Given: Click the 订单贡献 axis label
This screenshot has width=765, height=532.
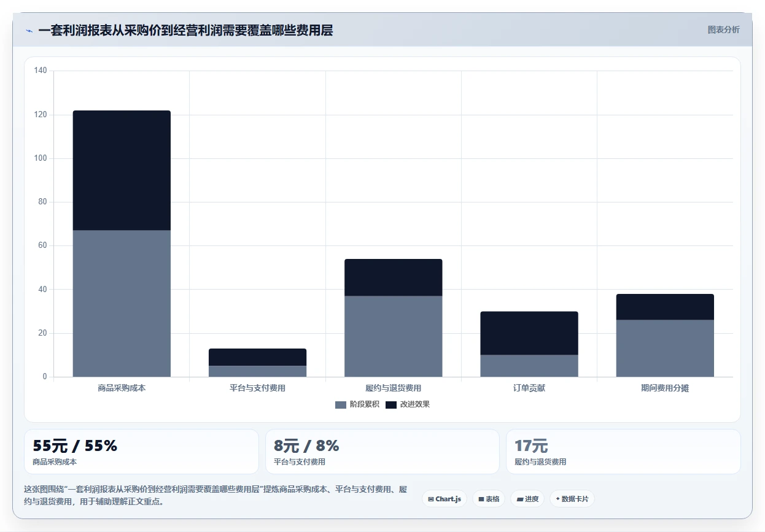Looking at the screenshot, I should point(529,388).
